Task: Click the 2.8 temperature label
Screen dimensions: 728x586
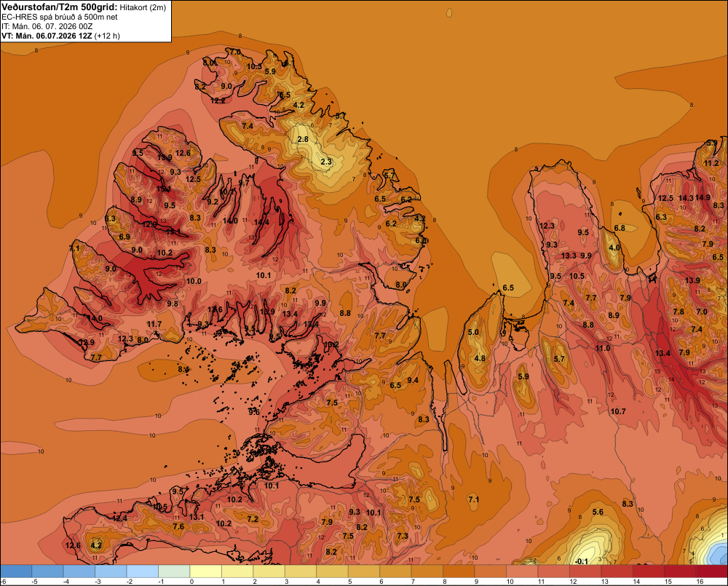Action: 303,139
